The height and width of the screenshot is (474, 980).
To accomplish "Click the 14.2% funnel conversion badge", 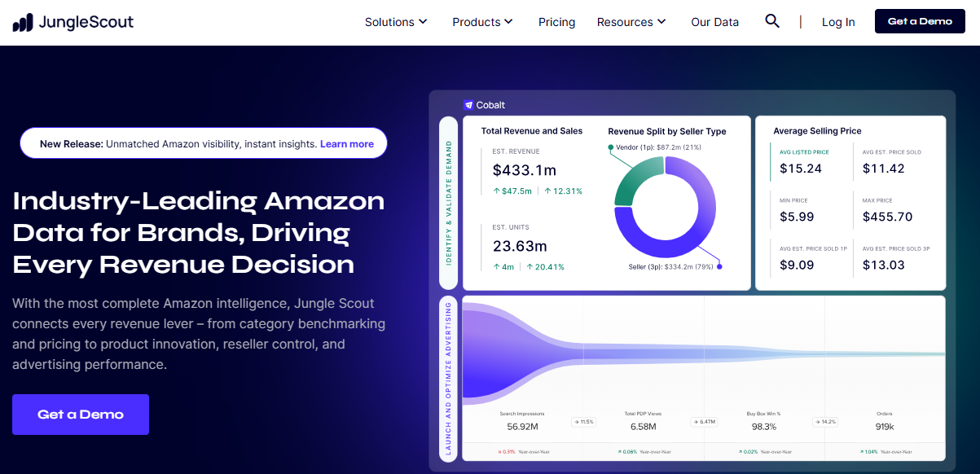I will (x=824, y=422).
